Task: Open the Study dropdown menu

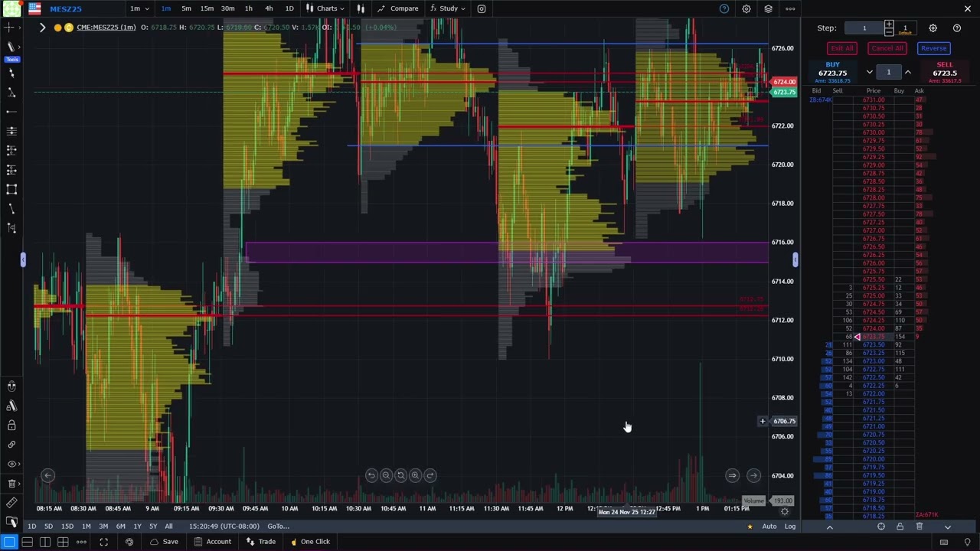Action: (x=448, y=8)
